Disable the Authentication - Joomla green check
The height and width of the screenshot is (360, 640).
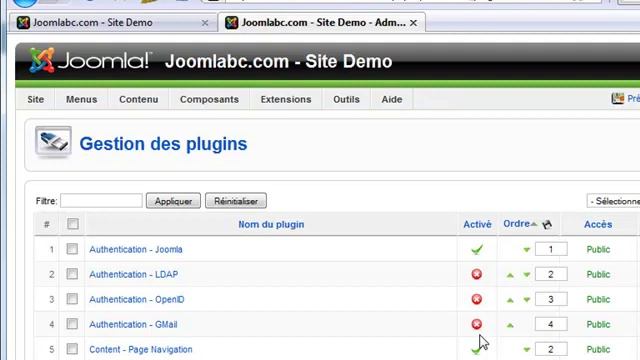(477, 249)
